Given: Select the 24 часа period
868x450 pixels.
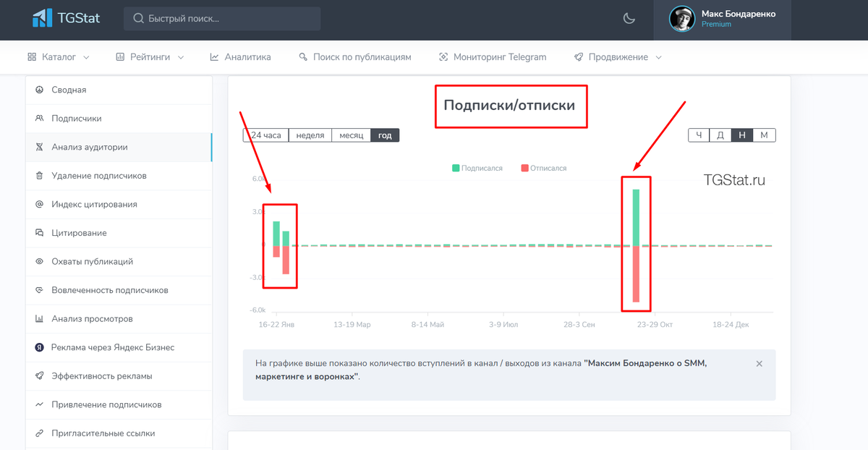Looking at the screenshot, I should click(266, 135).
